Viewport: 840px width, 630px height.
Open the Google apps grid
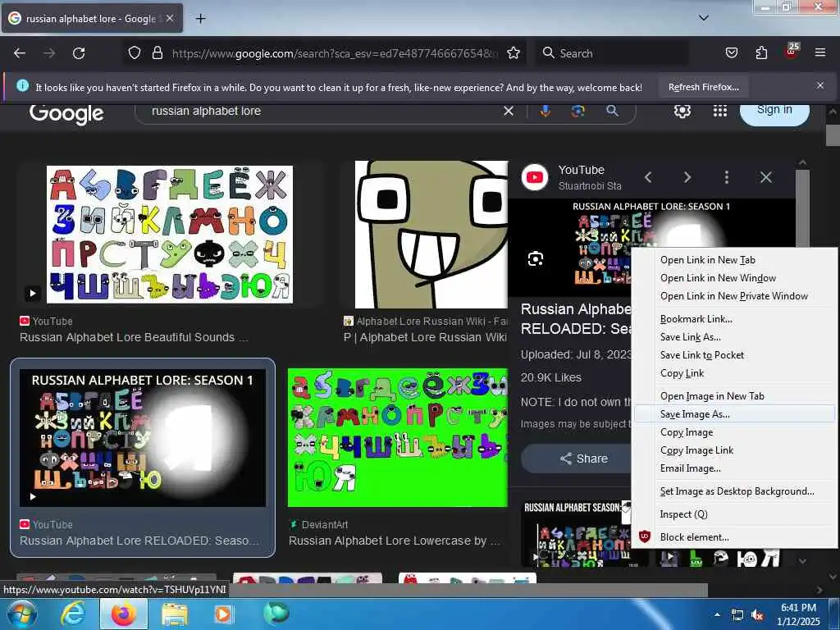(x=720, y=111)
